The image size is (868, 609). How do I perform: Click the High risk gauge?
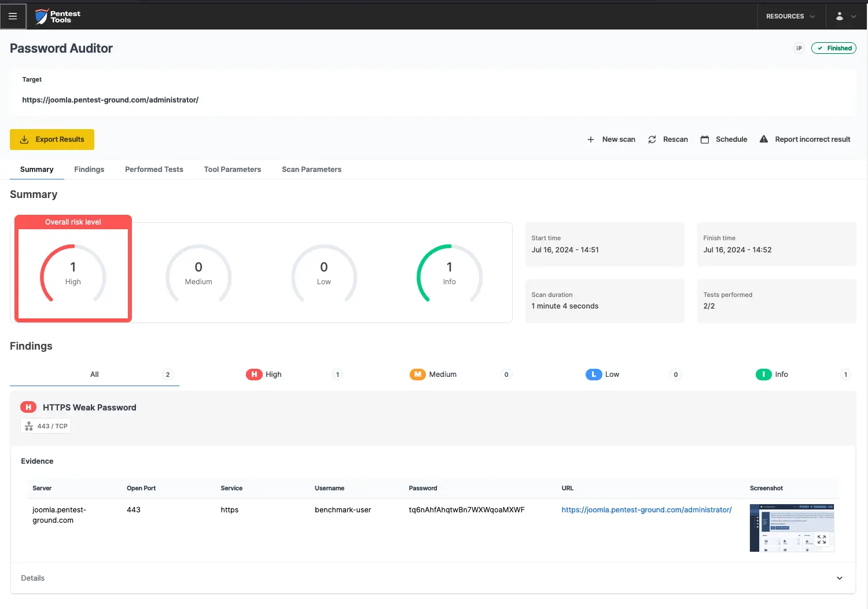click(x=73, y=273)
